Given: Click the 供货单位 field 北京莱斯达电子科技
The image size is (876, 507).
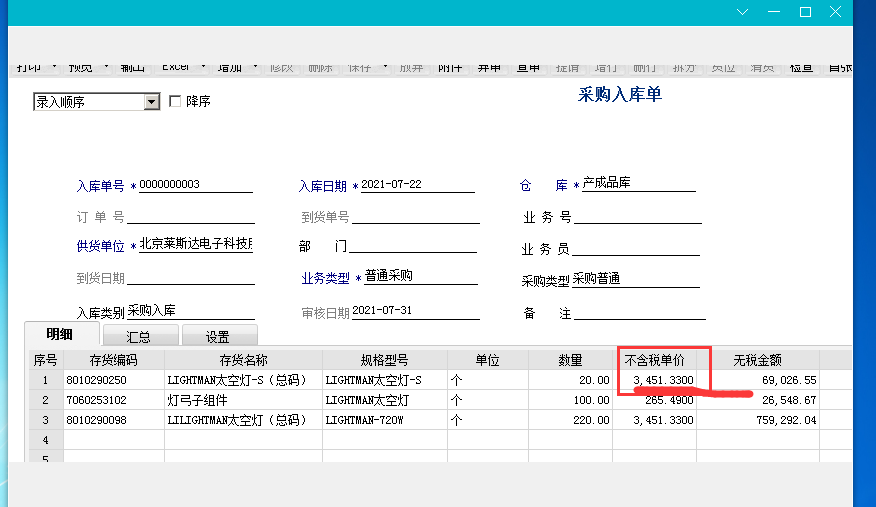Looking at the screenshot, I should (x=196, y=244).
